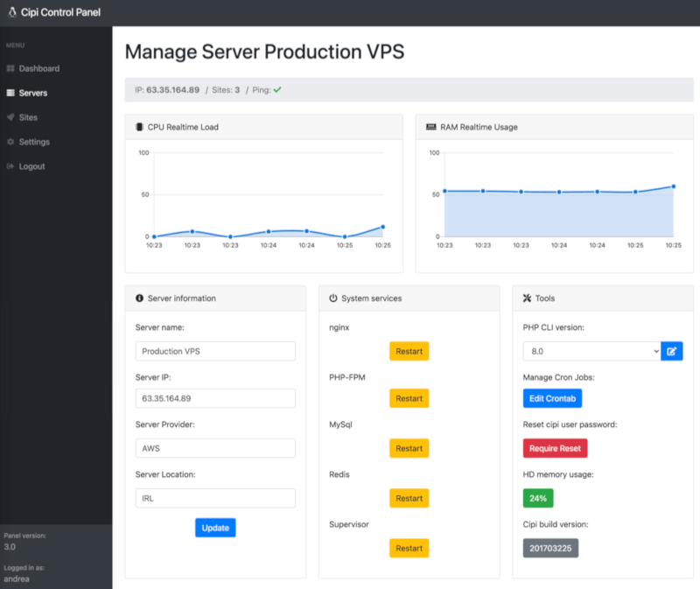Screen dimensions: 700x589
Task: Expand the PHP CLI version dropdown
Action: point(592,352)
